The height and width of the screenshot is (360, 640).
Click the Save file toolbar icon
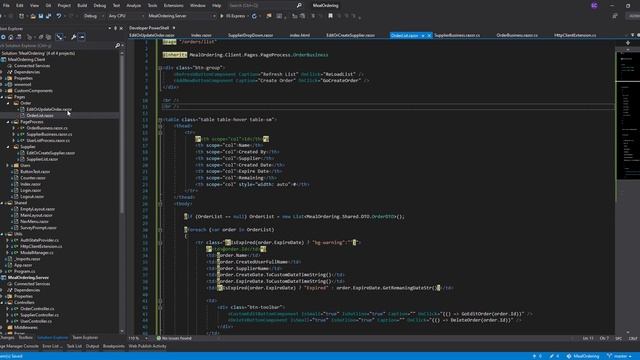(41, 16)
